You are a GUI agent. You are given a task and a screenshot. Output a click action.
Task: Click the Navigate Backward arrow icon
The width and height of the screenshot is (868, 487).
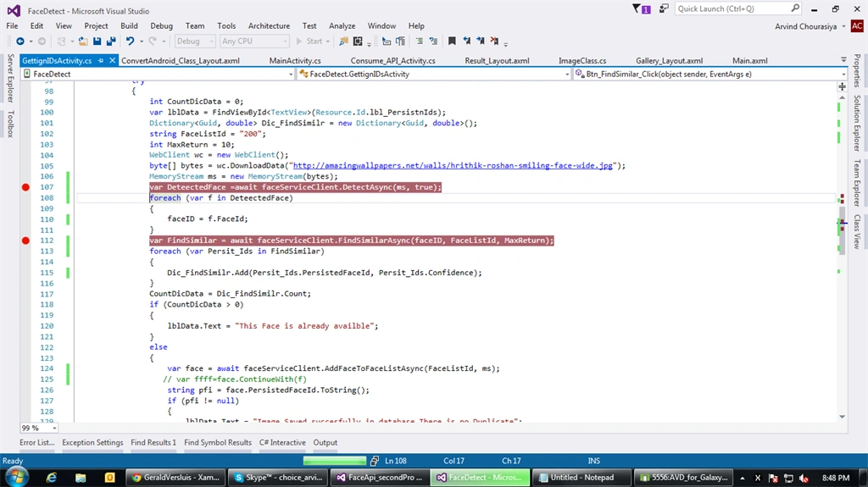pos(20,41)
